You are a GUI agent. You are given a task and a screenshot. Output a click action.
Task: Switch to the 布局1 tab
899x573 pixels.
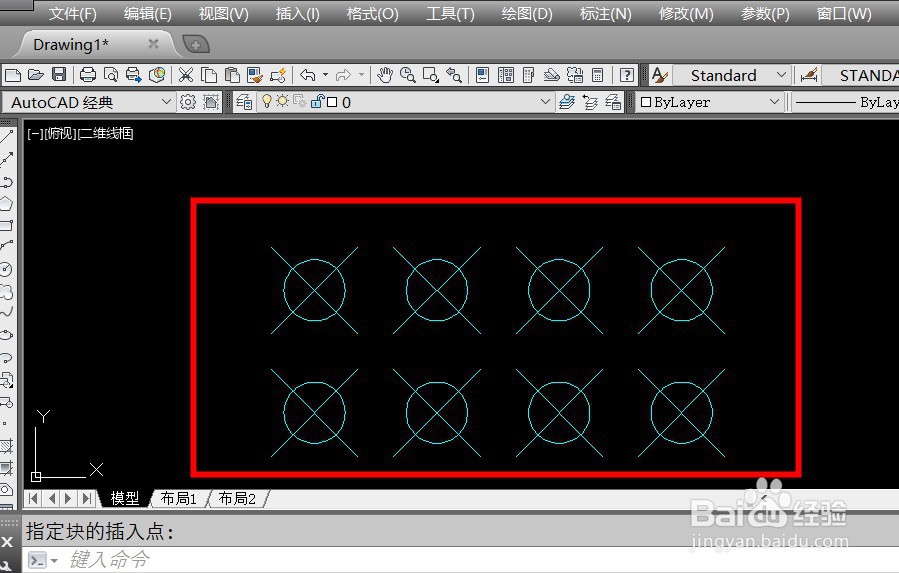point(178,498)
